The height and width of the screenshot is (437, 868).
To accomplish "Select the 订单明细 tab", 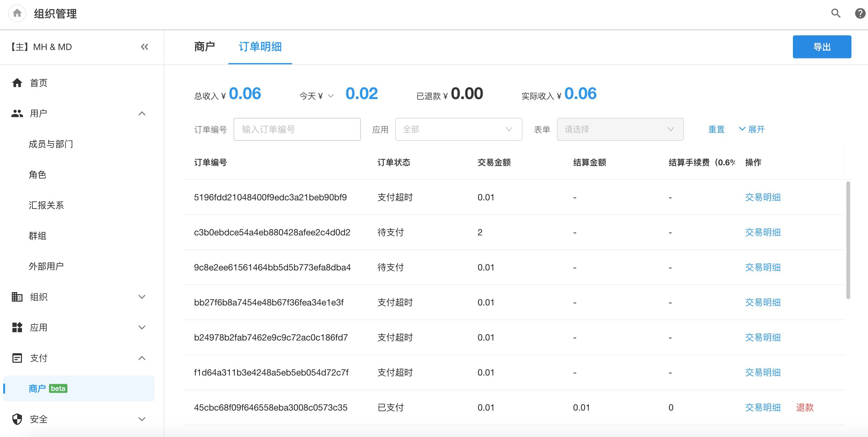I will [x=260, y=47].
